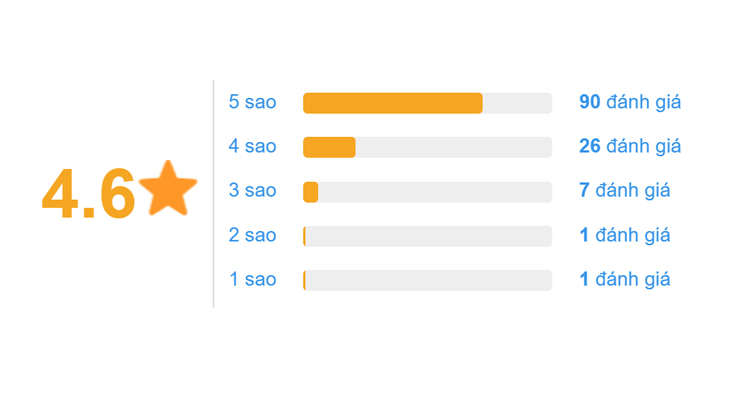Image resolution: width=730 pixels, height=400 pixels.
Task: Show the 7 đánh giá reviews
Action: coord(624,190)
